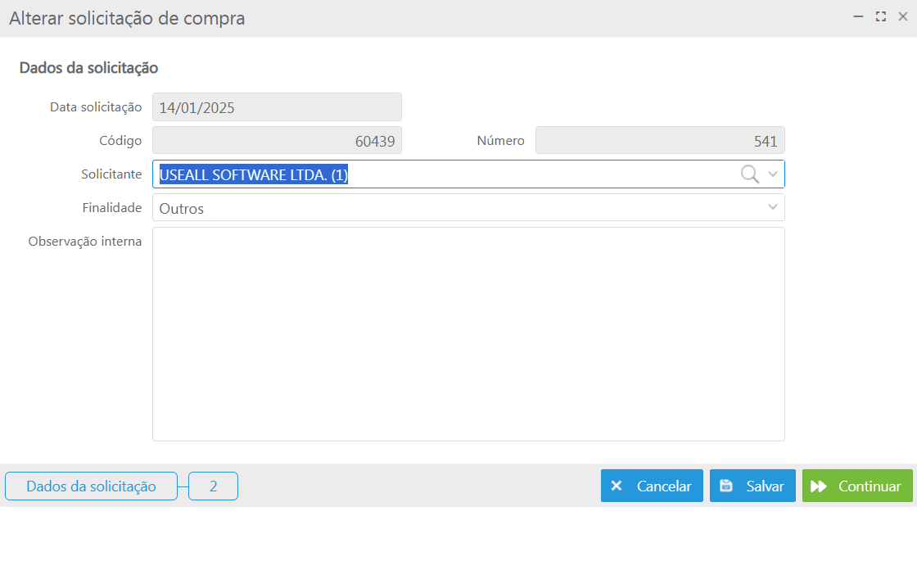Open the Finalidade dropdown chevron
The width and height of the screenshot is (917, 588).
tap(773, 208)
